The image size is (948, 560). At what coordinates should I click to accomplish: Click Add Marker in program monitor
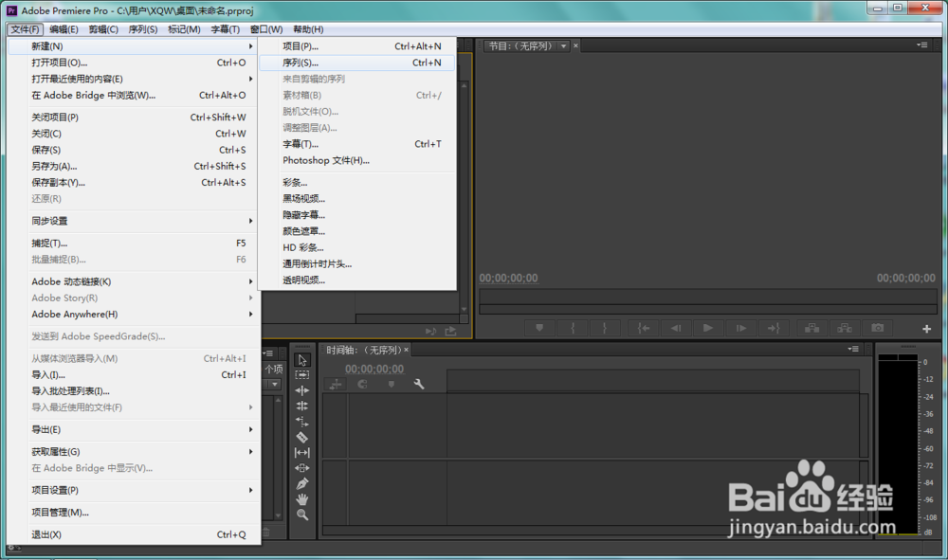pyautogui.click(x=539, y=328)
